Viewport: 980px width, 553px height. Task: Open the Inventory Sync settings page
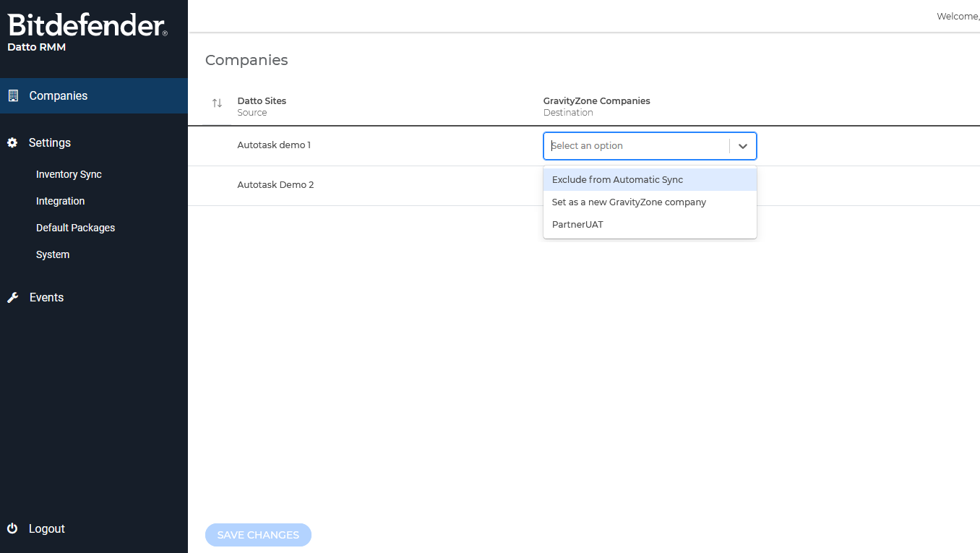[69, 174]
